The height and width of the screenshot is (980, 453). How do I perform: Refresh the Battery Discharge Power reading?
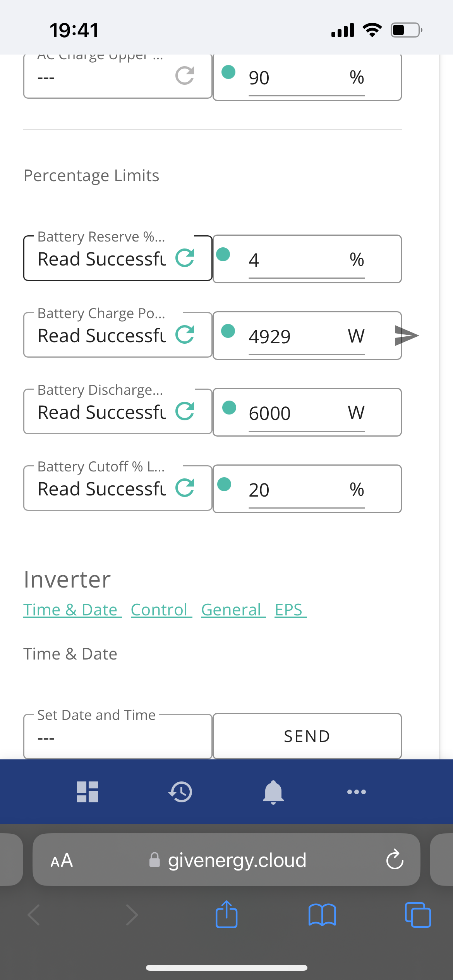click(185, 411)
